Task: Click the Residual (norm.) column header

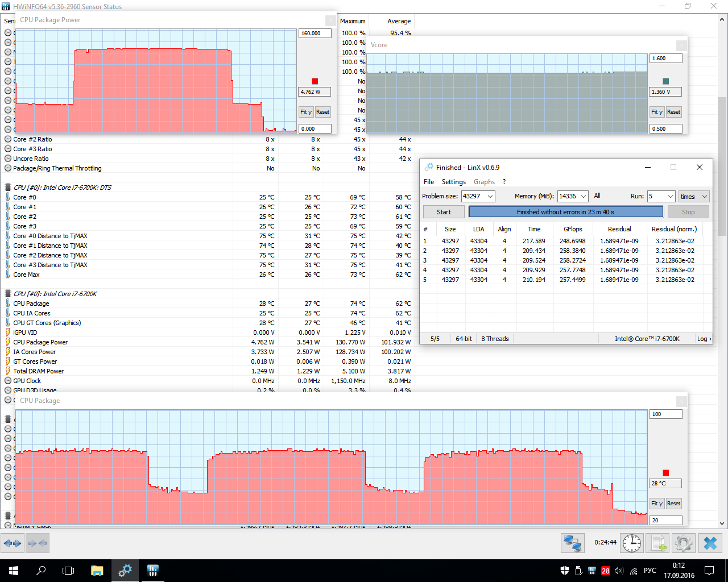Action: click(674, 229)
